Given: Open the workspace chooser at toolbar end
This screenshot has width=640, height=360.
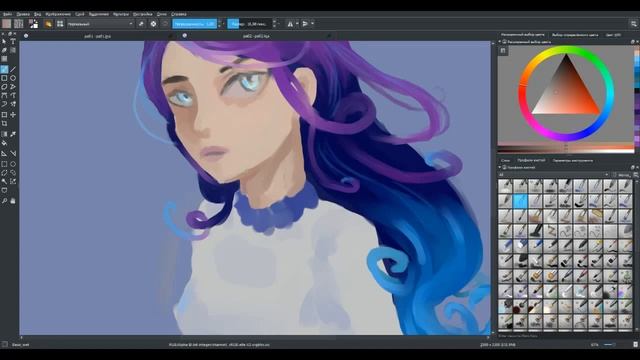Looking at the screenshot, I should [633, 24].
